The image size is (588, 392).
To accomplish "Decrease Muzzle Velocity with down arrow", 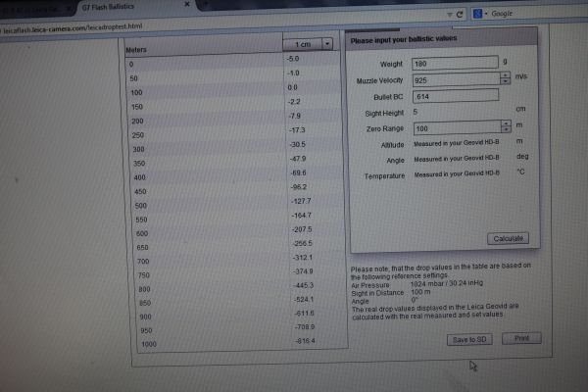I will [505, 81].
